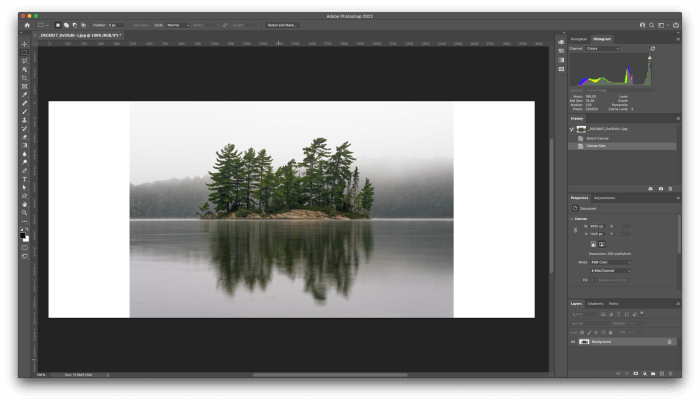
Task: Select the Hand tool
Action: [x=25, y=204]
